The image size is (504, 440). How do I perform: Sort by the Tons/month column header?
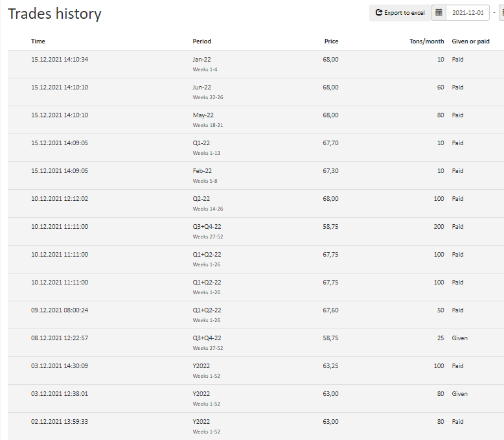point(426,41)
